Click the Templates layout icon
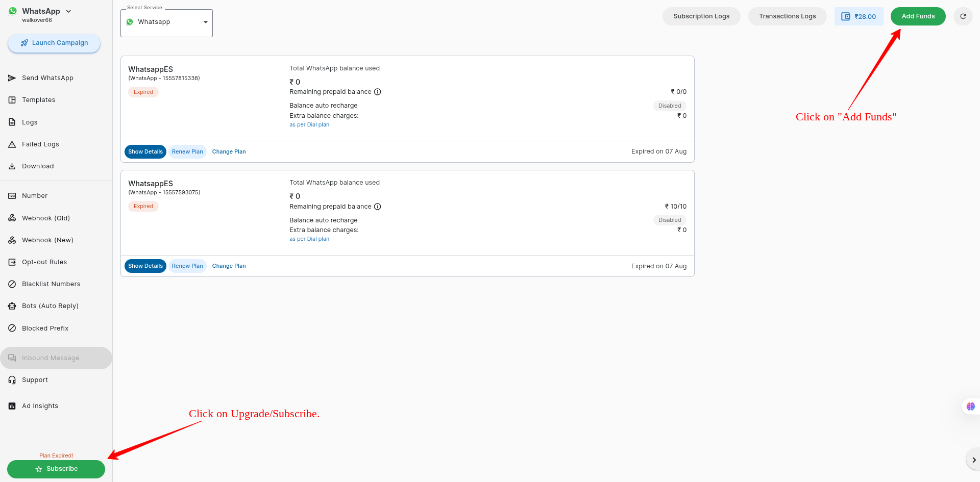Image resolution: width=980 pixels, height=482 pixels. pos(12,100)
